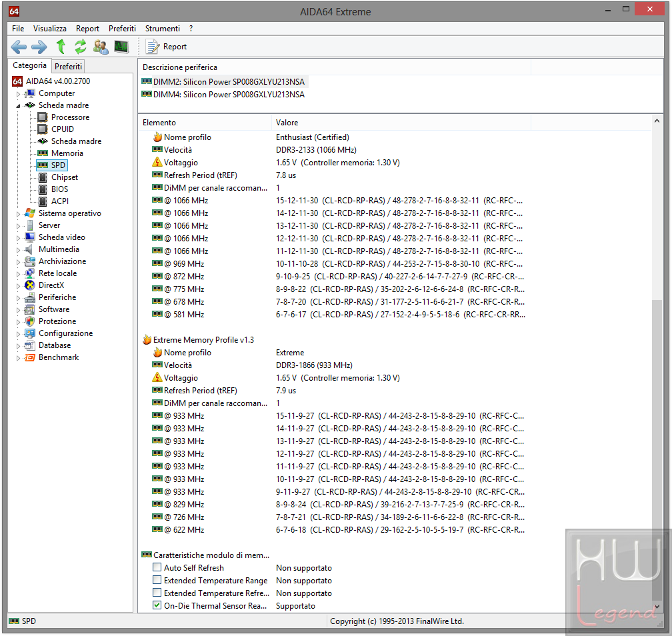The image size is (672, 636).
Task: Open the Visualizza menu
Action: (50, 28)
